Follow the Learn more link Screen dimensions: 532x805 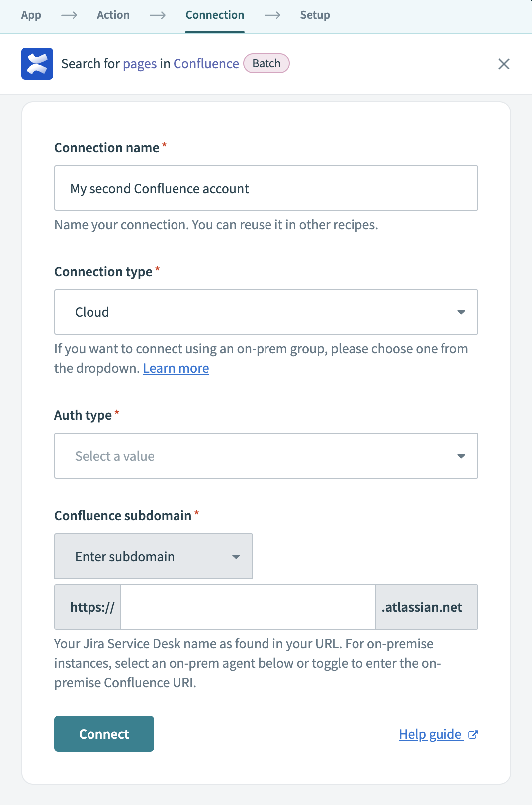(176, 368)
